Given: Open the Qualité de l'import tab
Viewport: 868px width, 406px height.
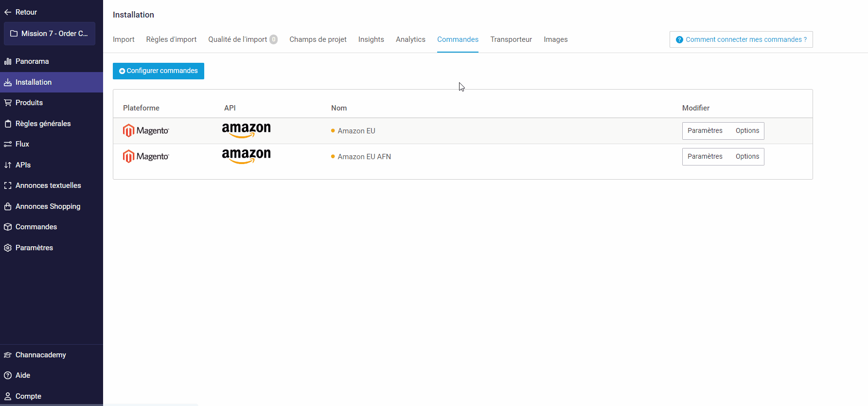Looking at the screenshot, I should point(238,39).
